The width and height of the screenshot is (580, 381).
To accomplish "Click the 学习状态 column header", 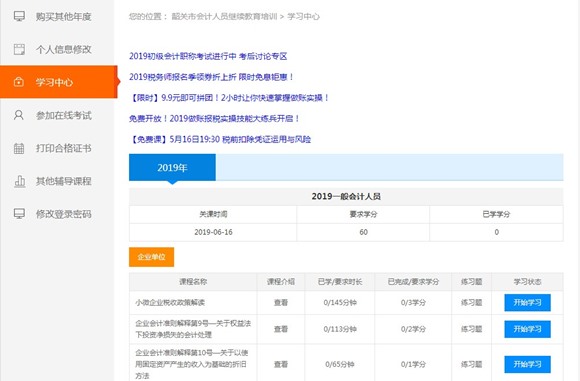I will (527, 282).
